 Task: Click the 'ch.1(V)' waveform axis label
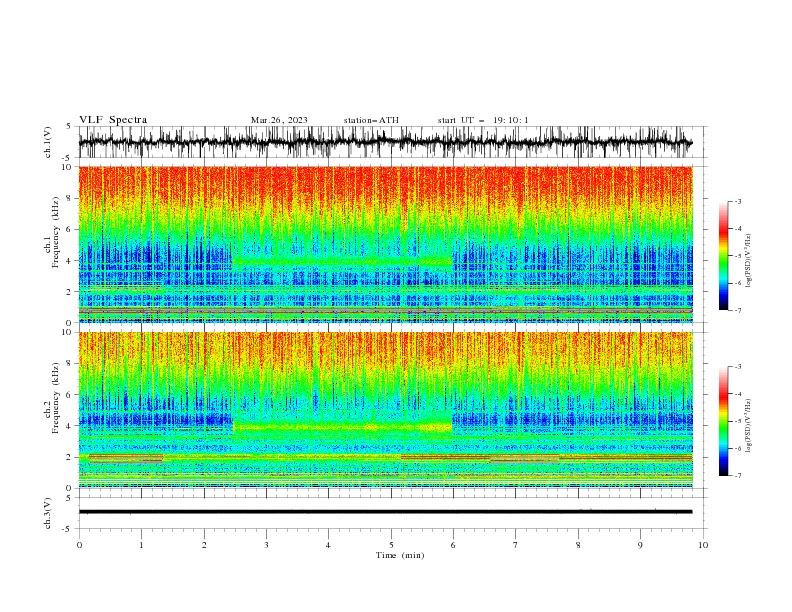(48, 142)
